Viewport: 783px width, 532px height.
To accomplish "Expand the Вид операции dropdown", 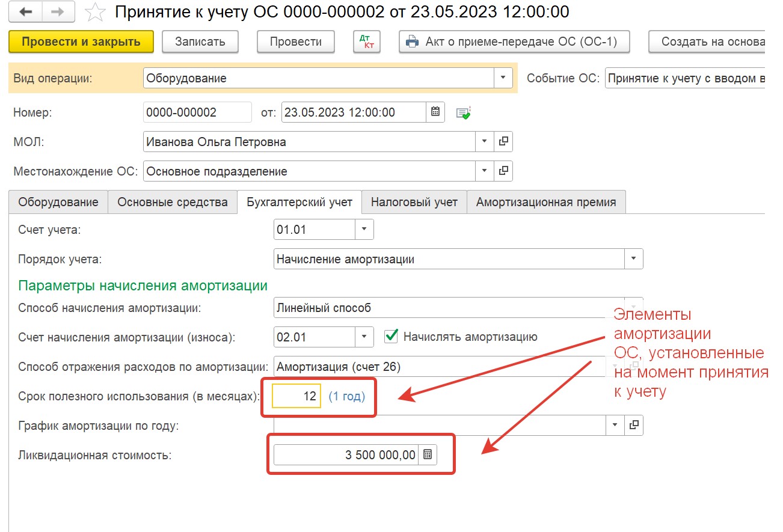I will 503,78.
